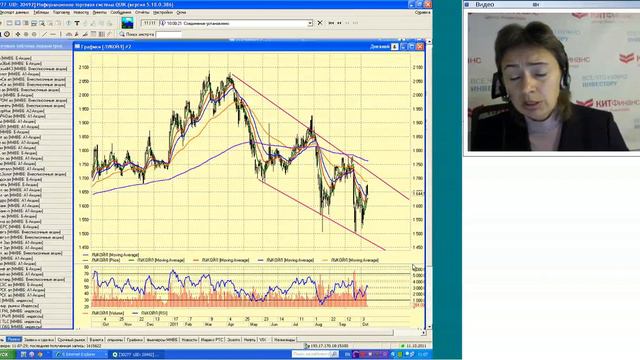Switch to the Валюта tab
The width and height of the screenshot is (640, 360).
96,340
